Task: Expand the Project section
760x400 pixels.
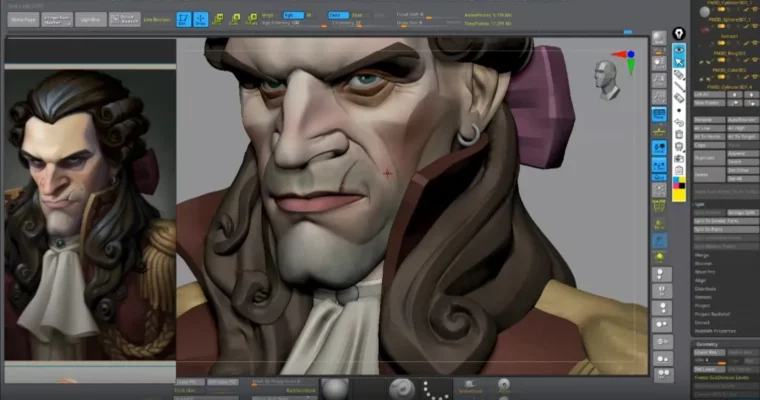Action: tap(702, 305)
